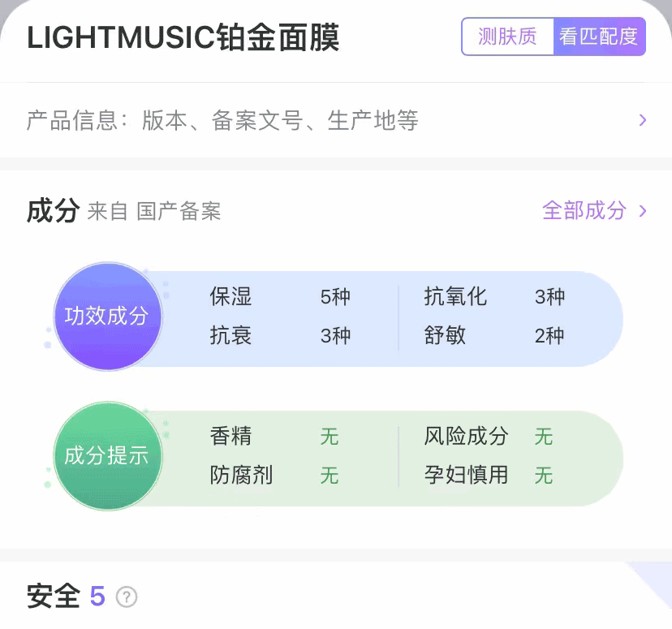Click the 孕妇慎用 无 indicator
The height and width of the screenshot is (629, 672).
coord(488,475)
